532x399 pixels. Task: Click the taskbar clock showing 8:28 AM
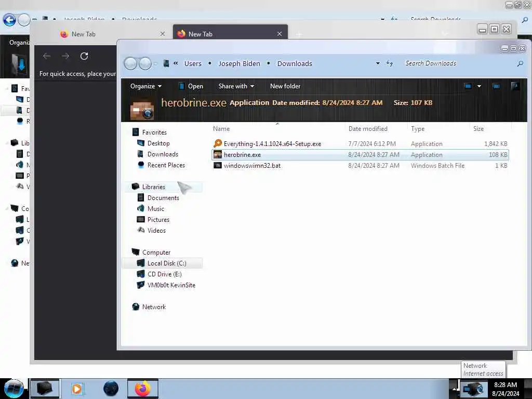506,389
